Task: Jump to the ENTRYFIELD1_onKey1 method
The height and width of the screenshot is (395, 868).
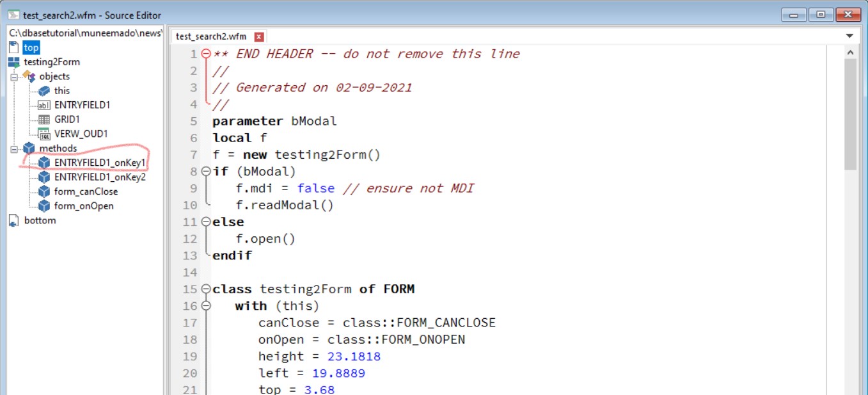Action: (x=100, y=163)
